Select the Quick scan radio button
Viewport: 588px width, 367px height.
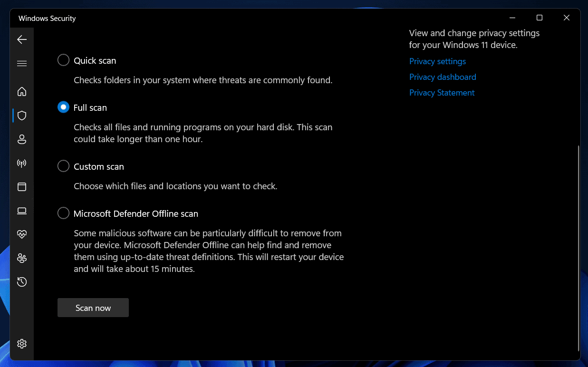point(63,60)
